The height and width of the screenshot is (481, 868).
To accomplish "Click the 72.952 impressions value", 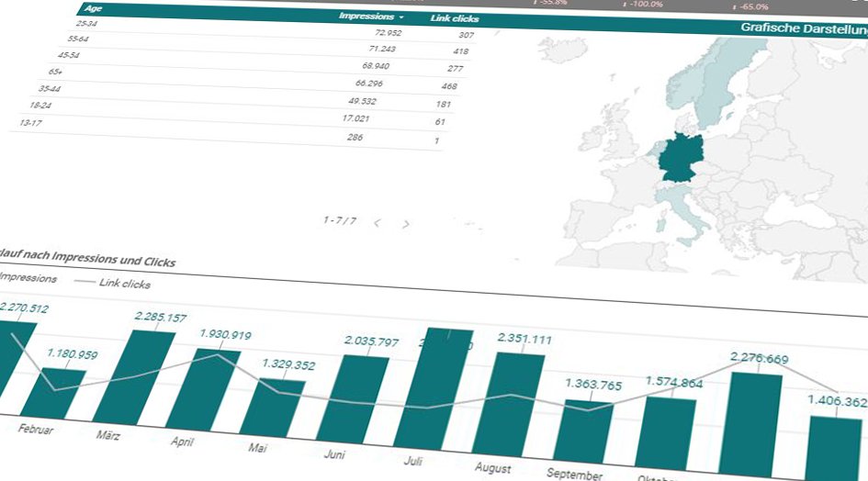I will coord(388,33).
